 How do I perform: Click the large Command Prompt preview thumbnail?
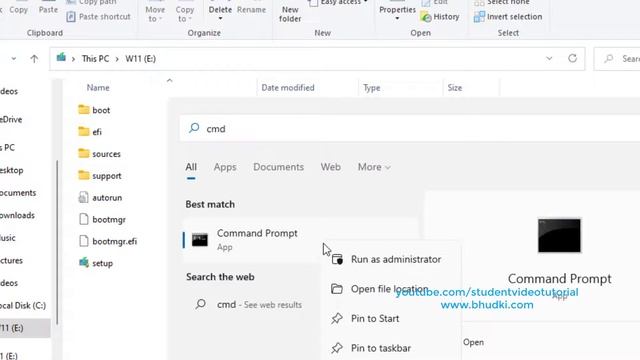tap(559, 236)
